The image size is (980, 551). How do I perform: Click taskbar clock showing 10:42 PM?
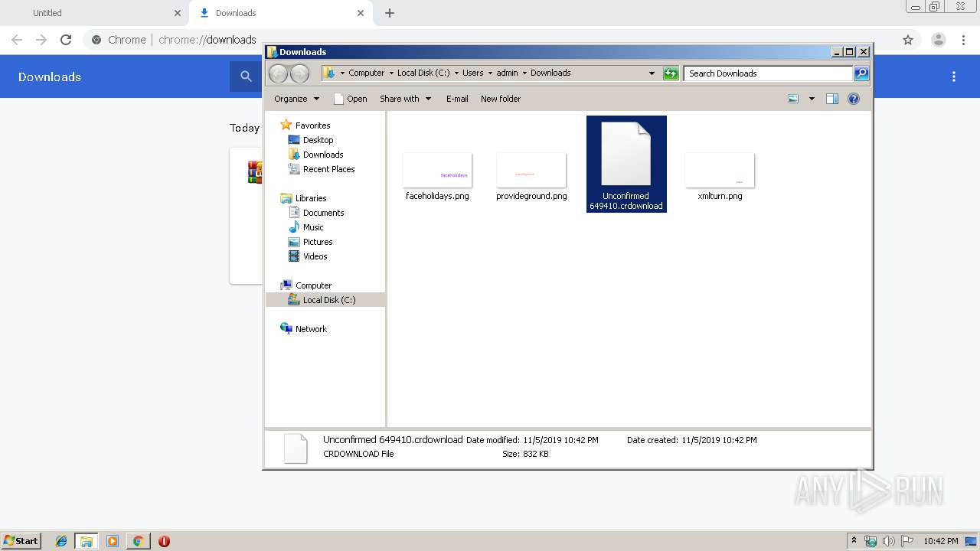pyautogui.click(x=941, y=541)
